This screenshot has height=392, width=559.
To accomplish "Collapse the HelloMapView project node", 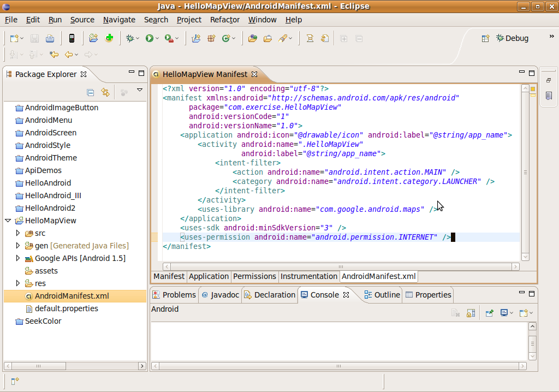I will tap(8, 221).
